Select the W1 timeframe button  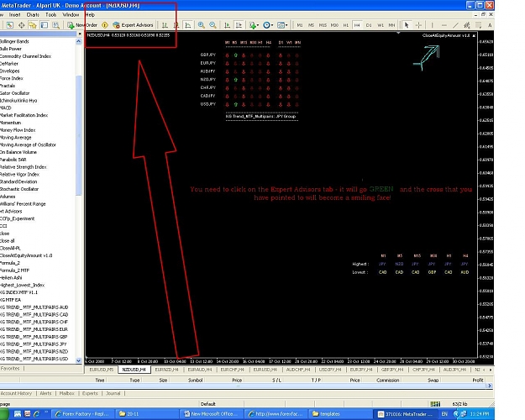(x=381, y=25)
